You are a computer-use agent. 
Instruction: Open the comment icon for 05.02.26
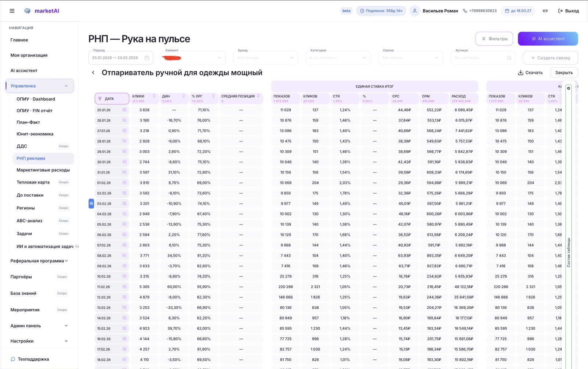pyautogui.click(x=125, y=224)
